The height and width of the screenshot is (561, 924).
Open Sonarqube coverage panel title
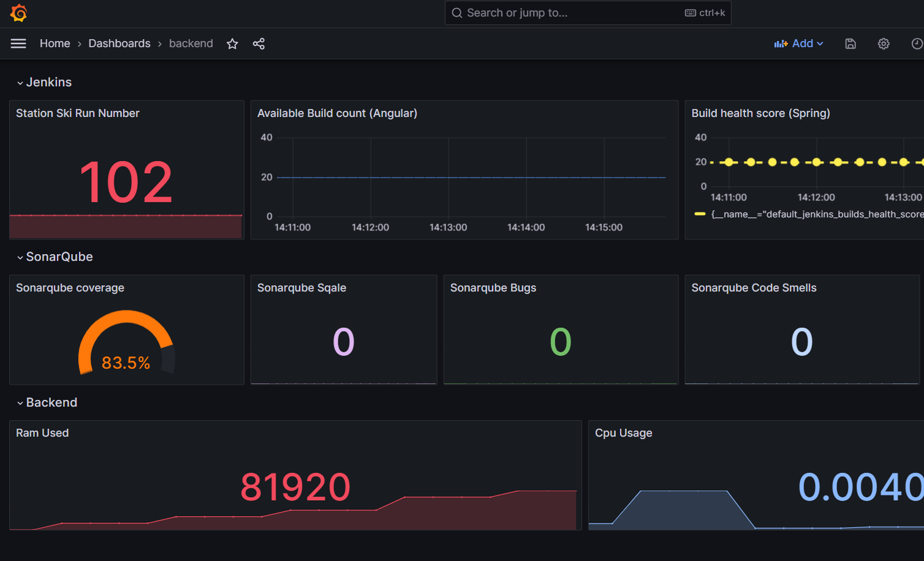pyautogui.click(x=70, y=288)
